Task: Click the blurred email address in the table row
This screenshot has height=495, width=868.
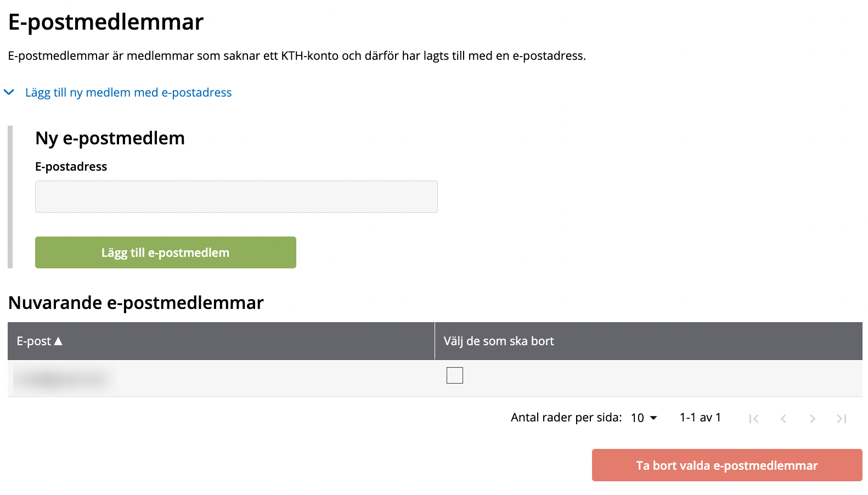Action: tap(64, 379)
